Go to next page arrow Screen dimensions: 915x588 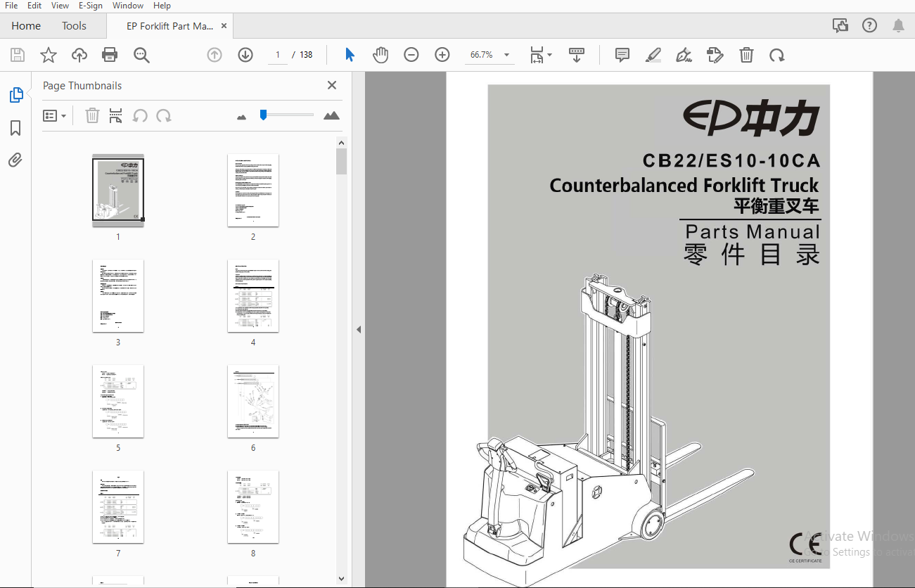pyautogui.click(x=245, y=55)
